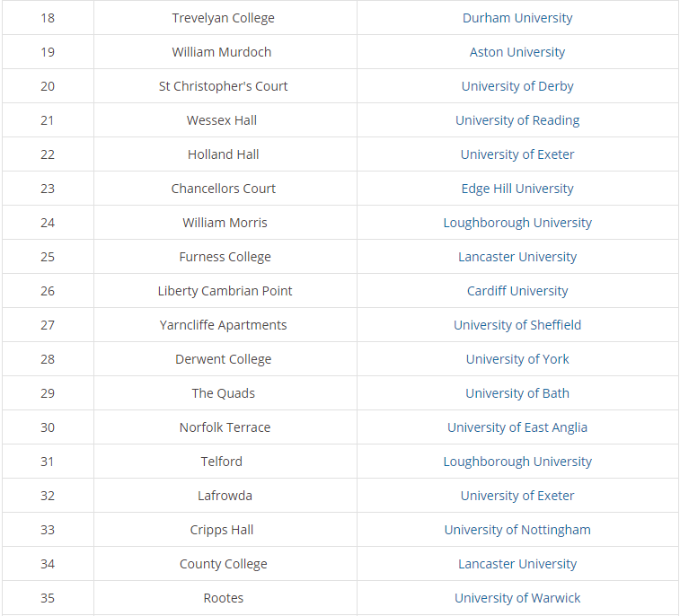Click Loughborough University link beside Telford
Viewport: 680px width, 616px height.
click(x=517, y=462)
